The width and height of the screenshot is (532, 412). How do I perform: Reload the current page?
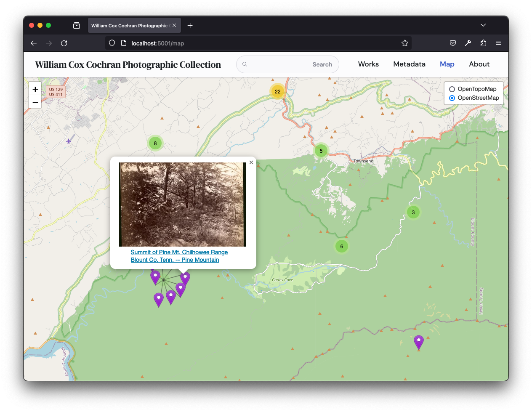[x=64, y=43]
